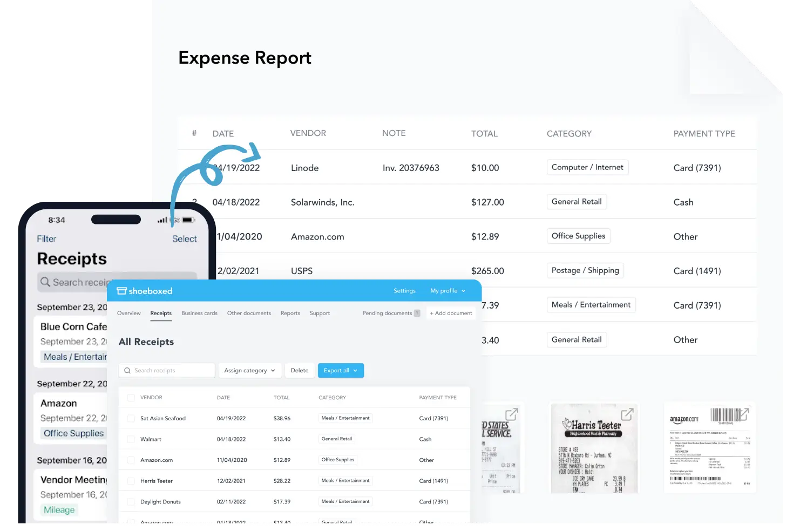Switch to the Receipts tab
This screenshot has height=532, width=800.
point(161,313)
